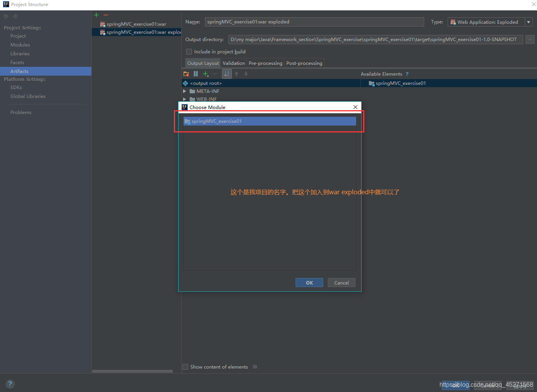
Task: Open the Post-processing tab
Action: pos(304,63)
